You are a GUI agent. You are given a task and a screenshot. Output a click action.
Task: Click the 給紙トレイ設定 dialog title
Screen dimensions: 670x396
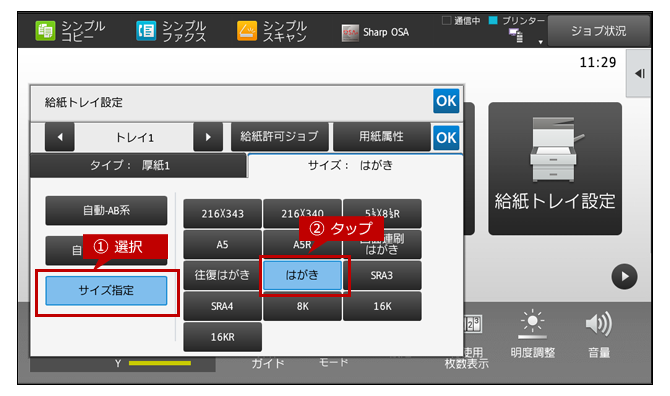coord(84,103)
